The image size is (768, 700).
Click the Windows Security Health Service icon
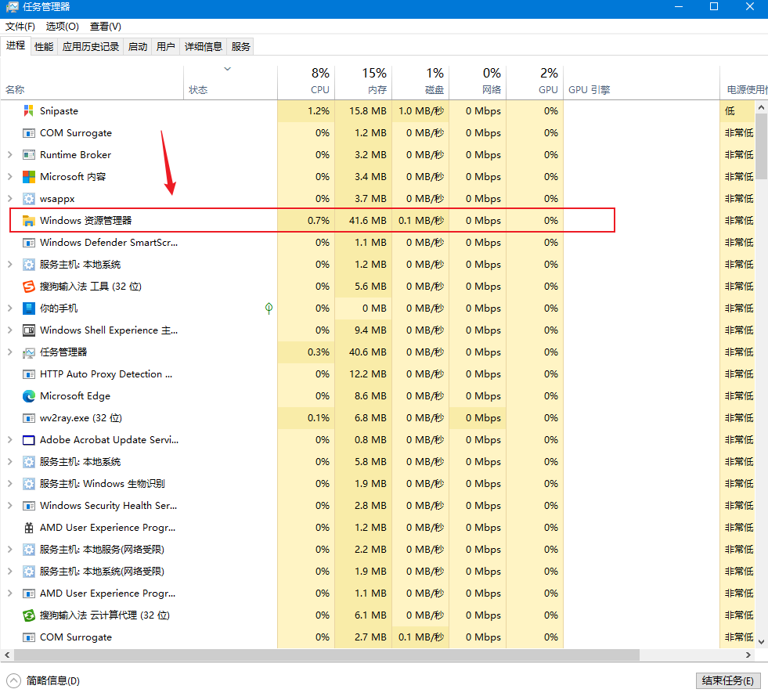tap(29, 506)
